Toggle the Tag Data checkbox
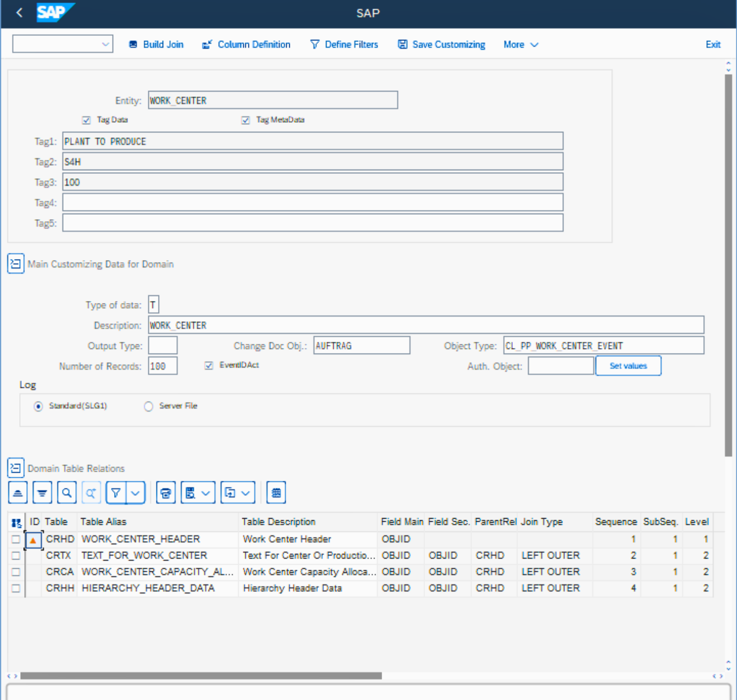The height and width of the screenshot is (700, 737). coord(86,120)
